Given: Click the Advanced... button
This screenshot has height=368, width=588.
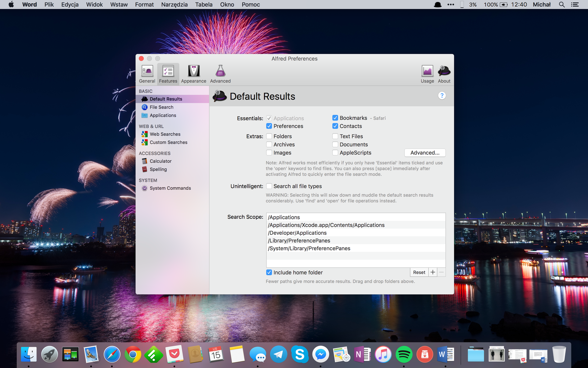Looking at the screenshot, I should (x=425, y=153).
